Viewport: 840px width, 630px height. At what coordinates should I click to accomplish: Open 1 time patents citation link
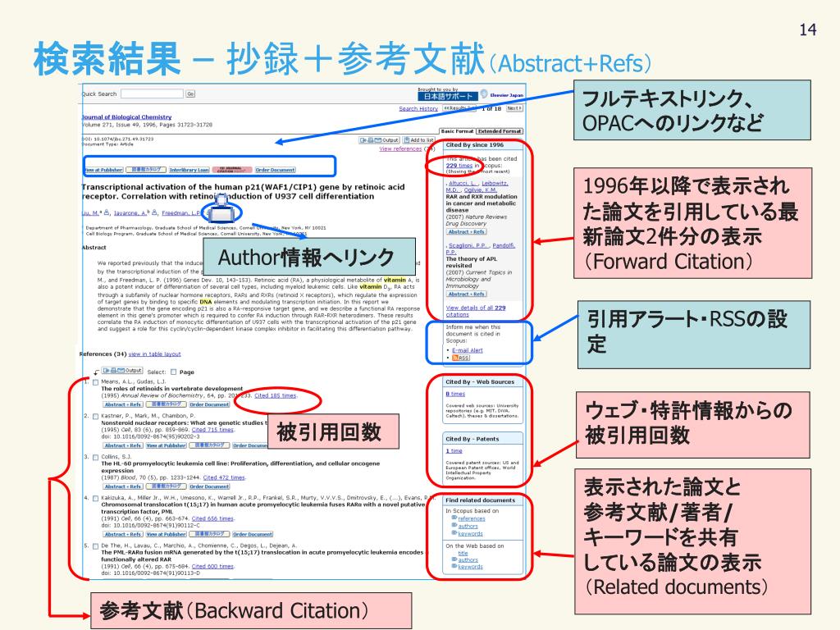[x=454, y=450]
